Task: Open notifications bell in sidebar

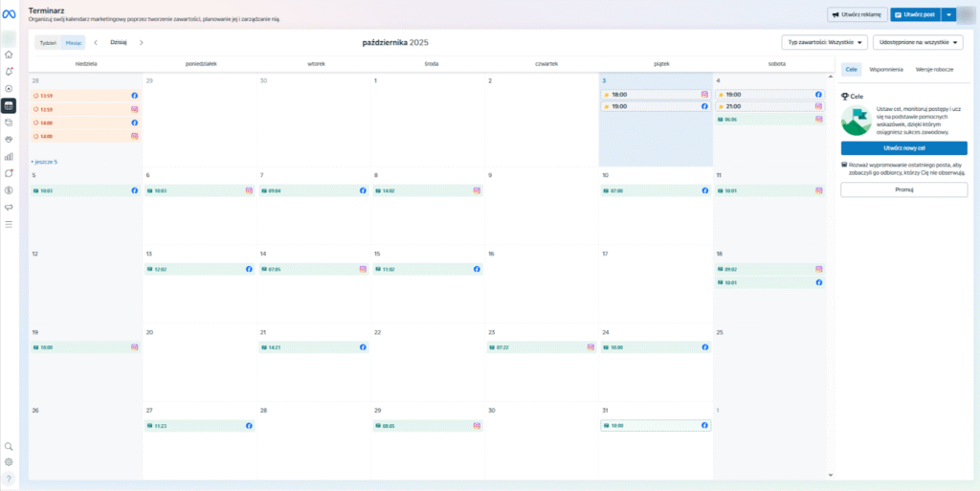Action: point(9,72)
